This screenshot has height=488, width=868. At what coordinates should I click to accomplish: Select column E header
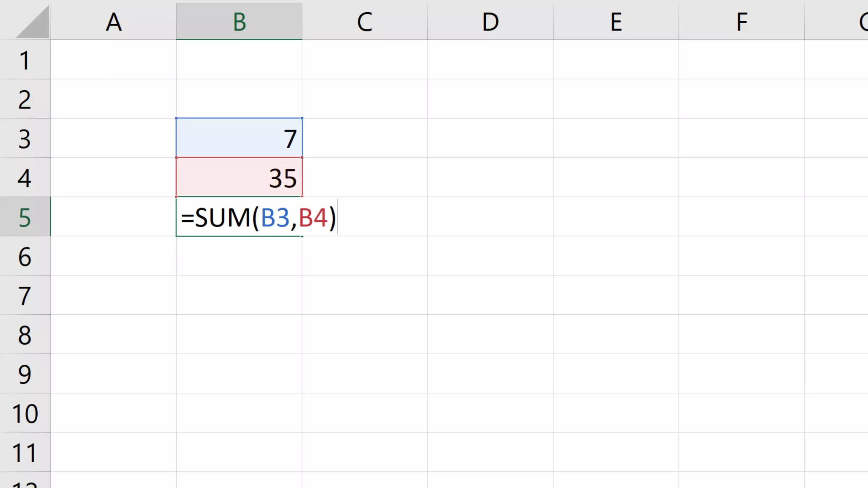click(616, 22)
